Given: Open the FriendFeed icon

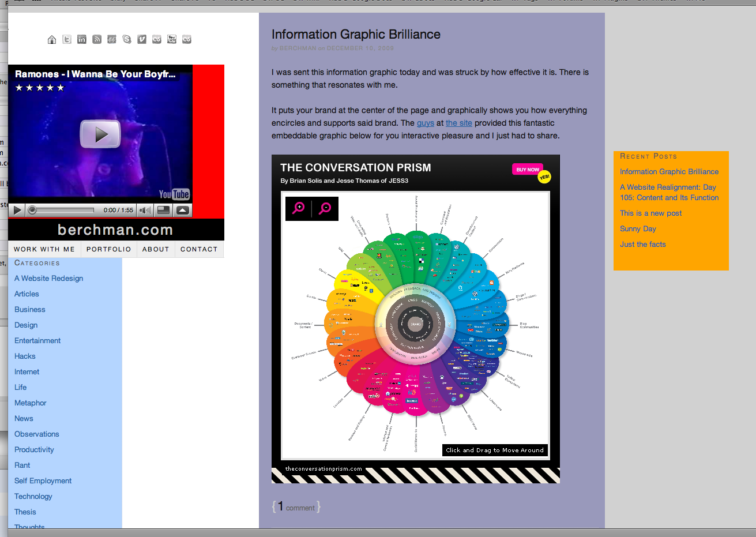Looking at the screenshot, I should [x=112, y=39].
